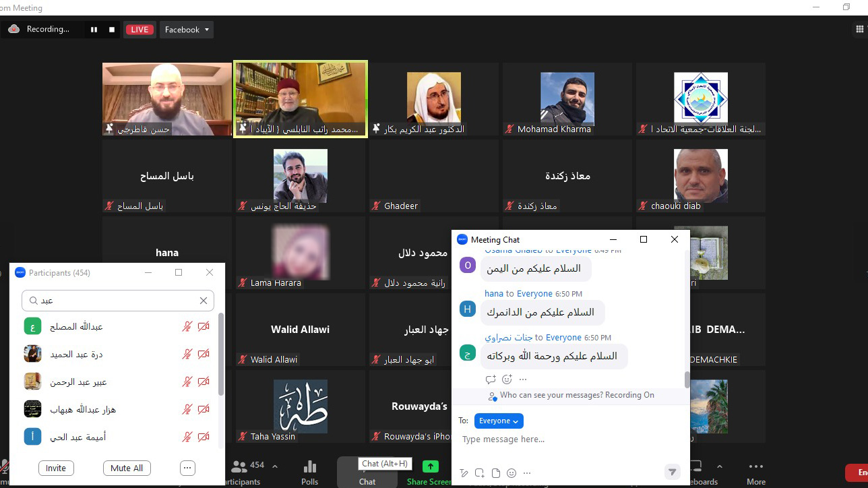
Task: Stop the recording using square icon
Action: pos(112,30)
